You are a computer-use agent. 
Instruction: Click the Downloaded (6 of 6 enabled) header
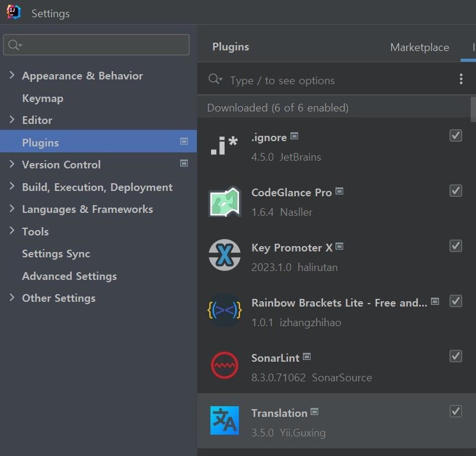click(278, 108)
